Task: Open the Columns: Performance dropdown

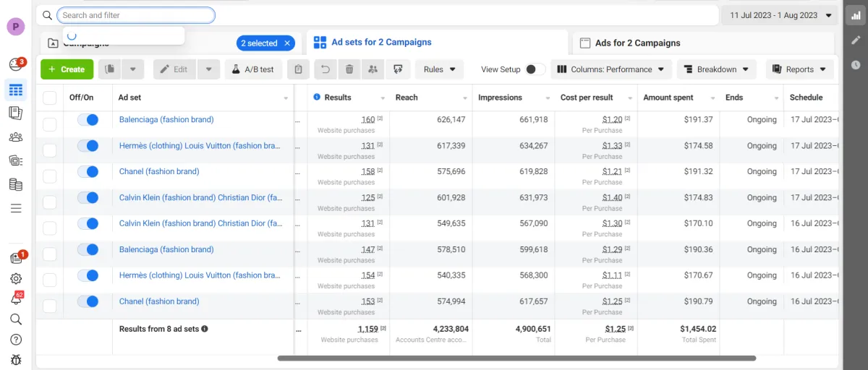Action: point(611,69)
